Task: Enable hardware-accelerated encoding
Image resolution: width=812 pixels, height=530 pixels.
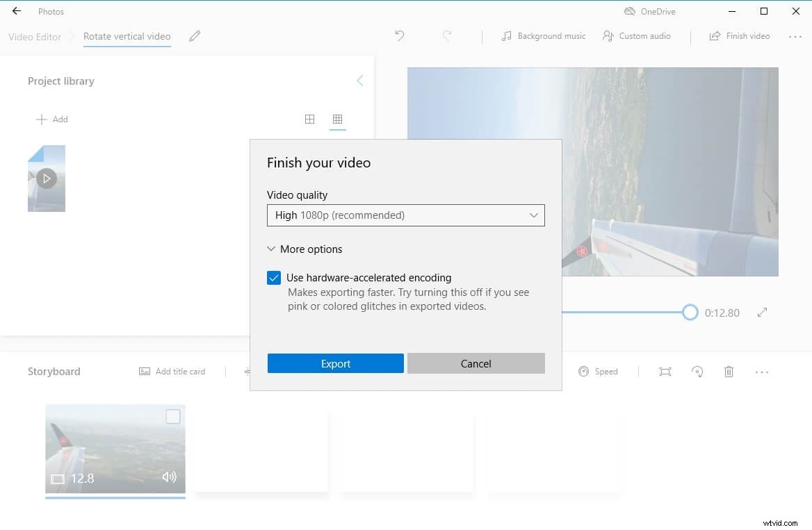Action: click(273, 277)
